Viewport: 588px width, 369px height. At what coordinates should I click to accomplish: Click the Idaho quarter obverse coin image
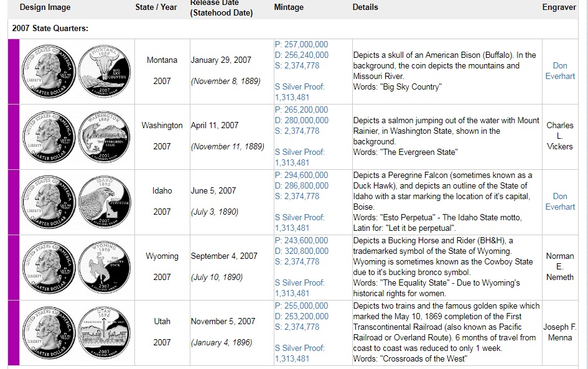tap(49, 202)
